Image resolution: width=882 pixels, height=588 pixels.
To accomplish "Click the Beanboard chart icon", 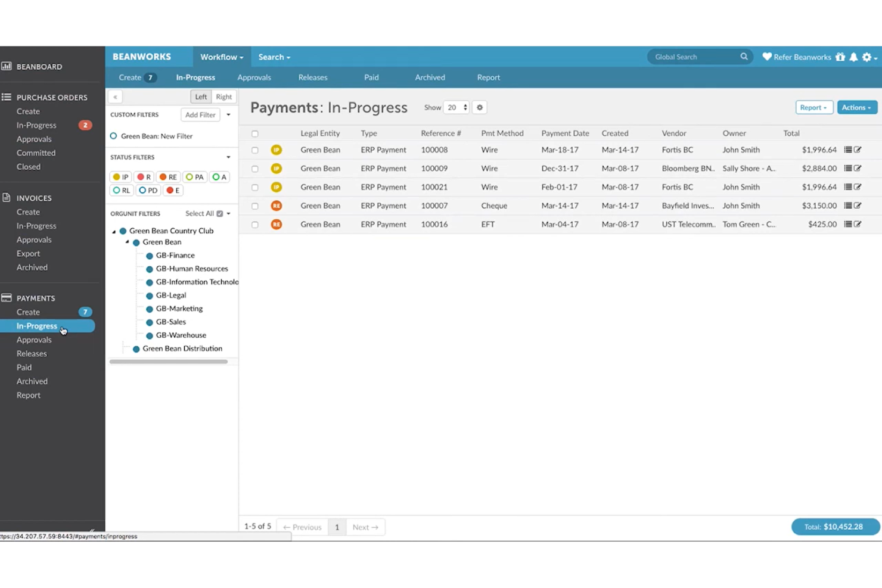I will pos(7,66).
